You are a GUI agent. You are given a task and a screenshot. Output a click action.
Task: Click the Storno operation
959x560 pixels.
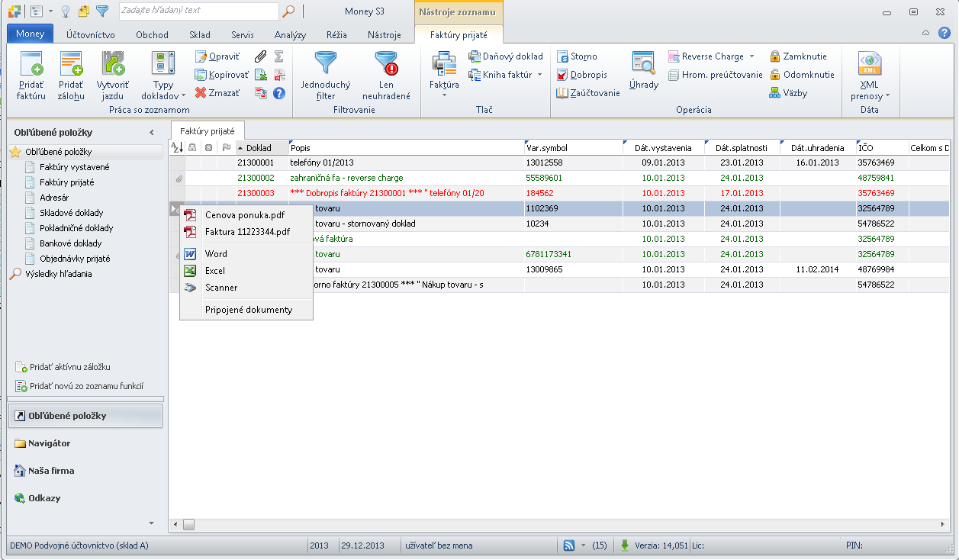(578, 56)
